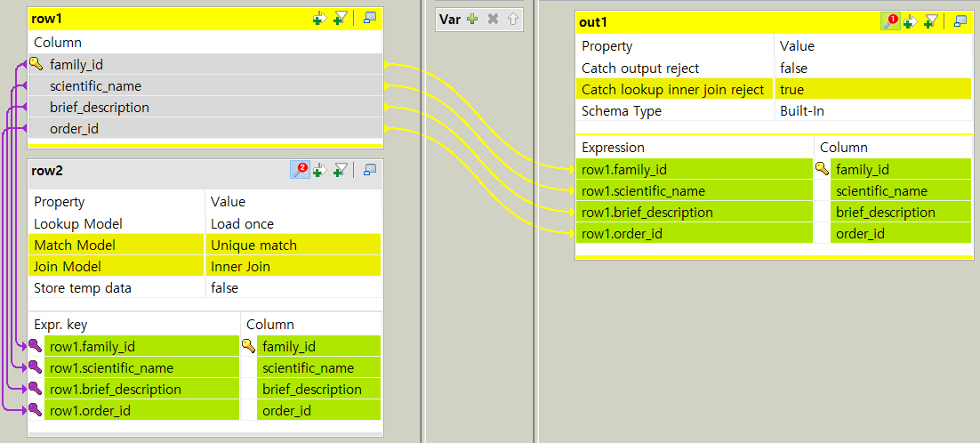
Task: Click the gold key icon in row2 Column family_id
Action: [x=249, y=346]
